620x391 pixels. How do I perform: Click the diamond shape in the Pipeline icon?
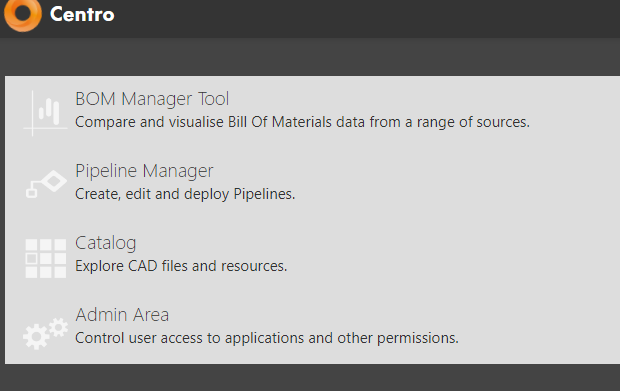click(x=54, y=181)
